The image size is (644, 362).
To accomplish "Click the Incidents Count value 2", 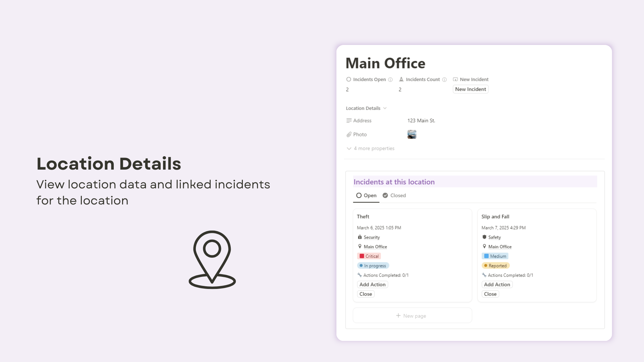I will pyautogui.click(x=400, y=89).
